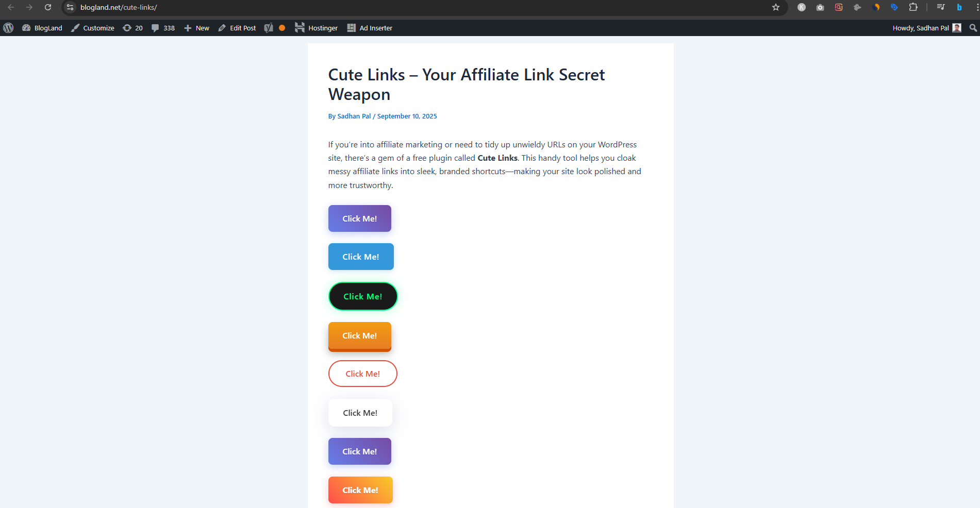Image resolution: width=980 pixels, height=508 pixels.
Task: Open the WordPress logo menu
Action: click(8, 28)
